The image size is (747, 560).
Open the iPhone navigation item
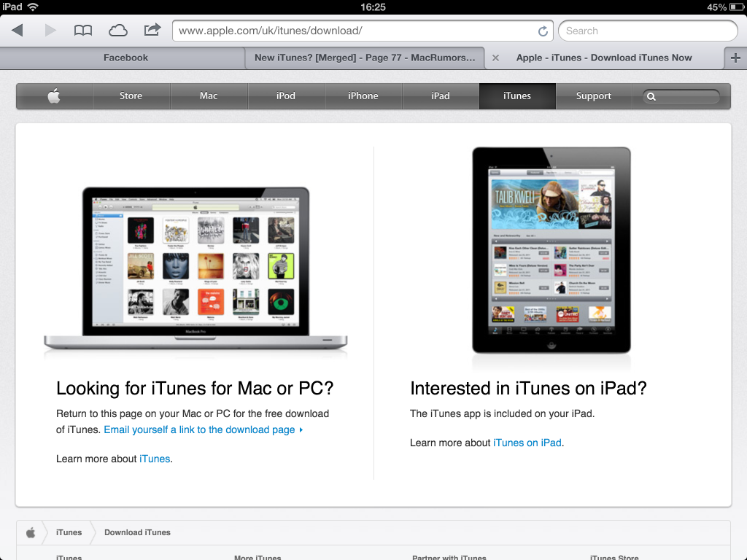363,96
